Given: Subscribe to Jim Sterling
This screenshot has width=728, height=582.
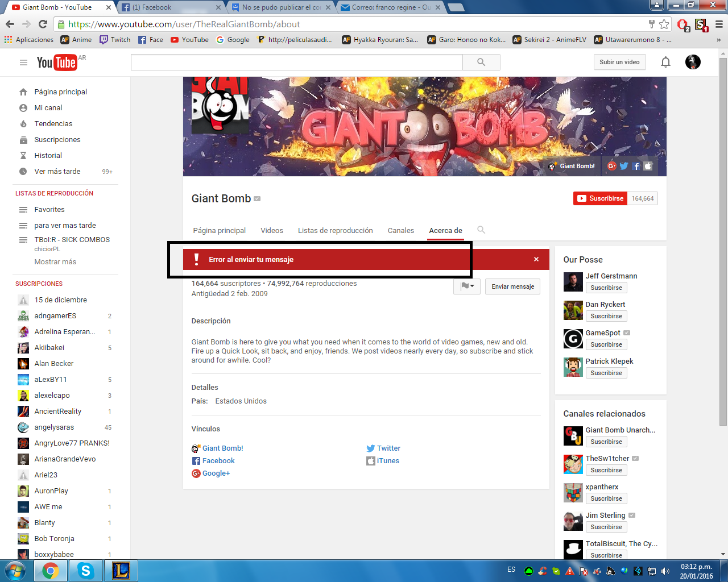Looking at the screenshot, I should [x=606, y=527].
